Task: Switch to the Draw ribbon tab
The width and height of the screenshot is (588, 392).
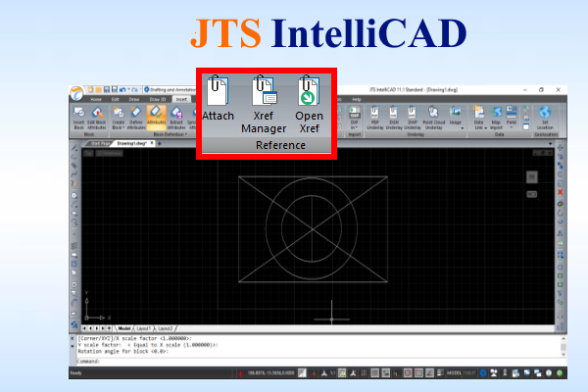Action: point(134,99)
